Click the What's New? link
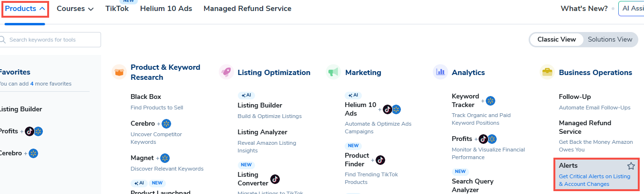The width and height of the screenshot is (644, 194). (584, 9)
